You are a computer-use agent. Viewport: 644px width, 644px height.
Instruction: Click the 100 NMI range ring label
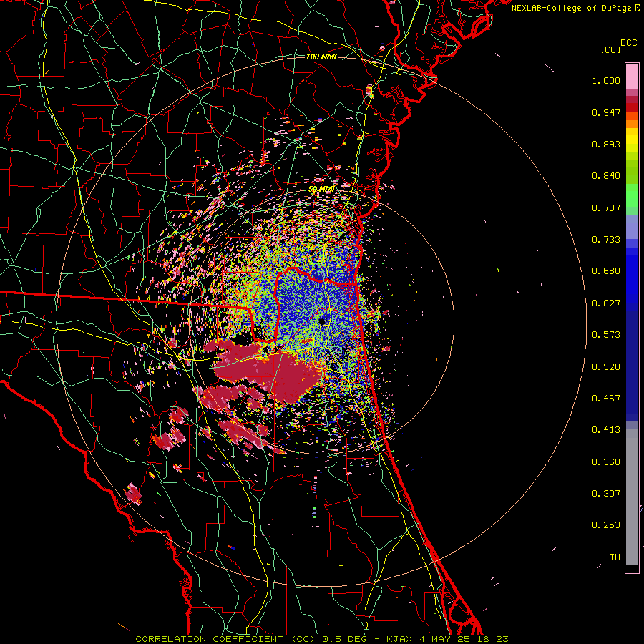click(x=321, y=57)
